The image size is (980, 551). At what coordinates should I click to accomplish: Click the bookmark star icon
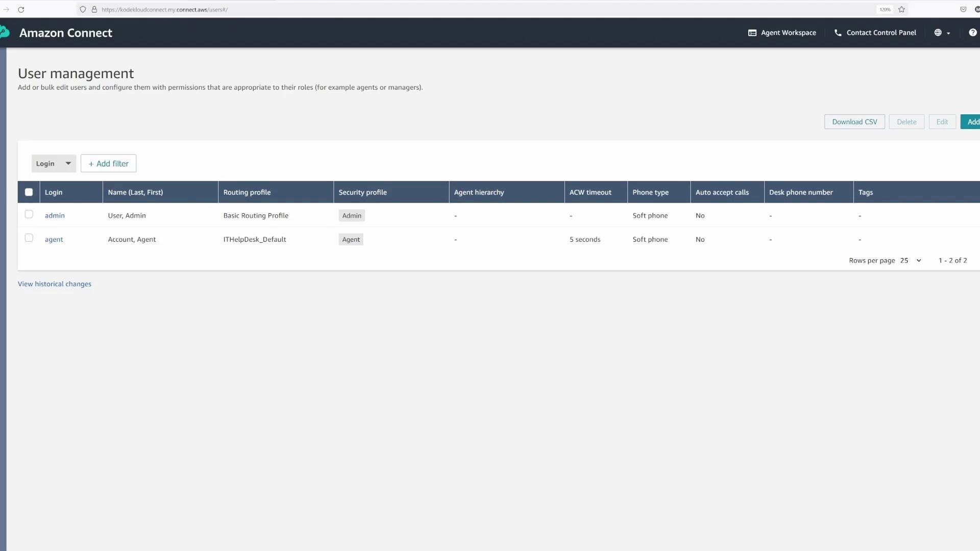(901, 10)
